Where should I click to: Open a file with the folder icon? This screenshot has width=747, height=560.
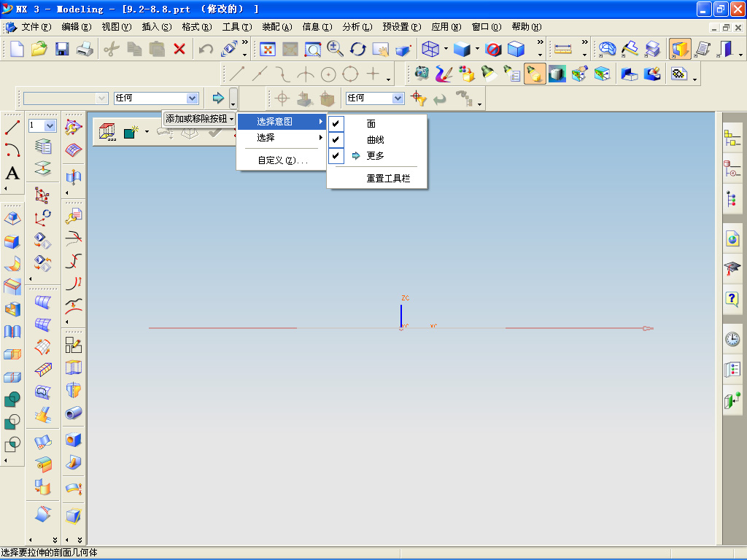point(39,49)
